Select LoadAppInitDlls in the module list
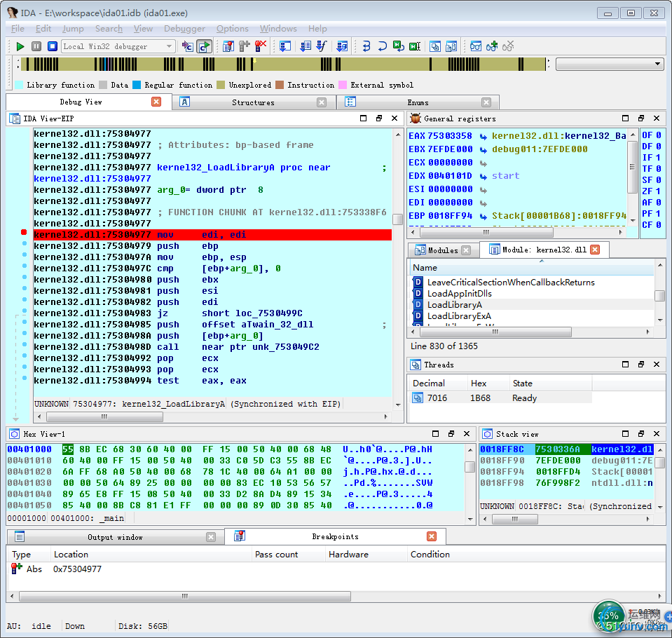The height and width of the screenshot is (638, 672). tap(460, 294)
